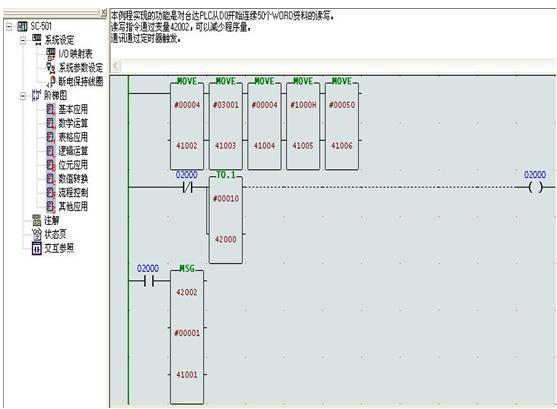The image size is (557, 409).
Task: Open the I/O映射表 tree item icon
Action: click(x=51, y=54)
